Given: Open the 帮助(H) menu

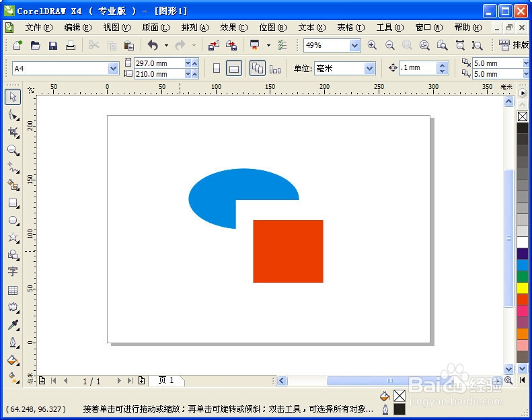Looking at the screenshot, I should tap(468, 28).
